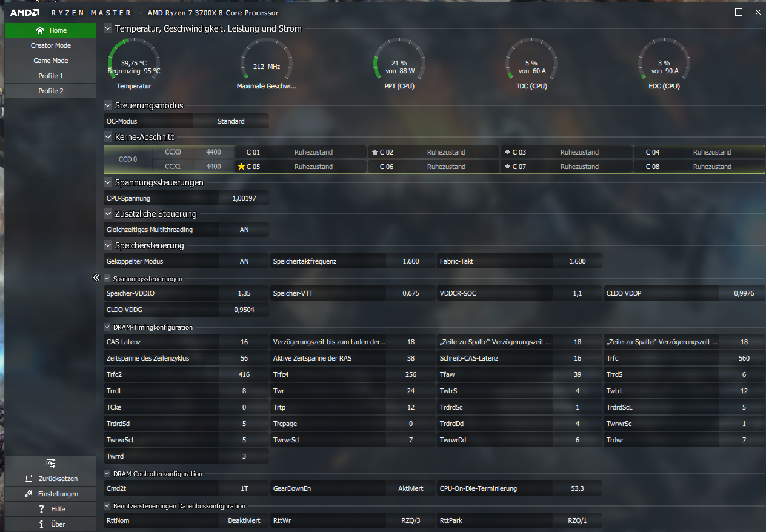Click the Fabric-Takt value 1.600

(578, 261)
